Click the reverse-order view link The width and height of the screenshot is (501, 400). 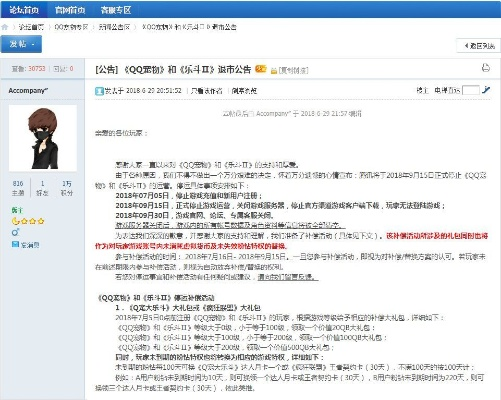(x=244, y=91)
